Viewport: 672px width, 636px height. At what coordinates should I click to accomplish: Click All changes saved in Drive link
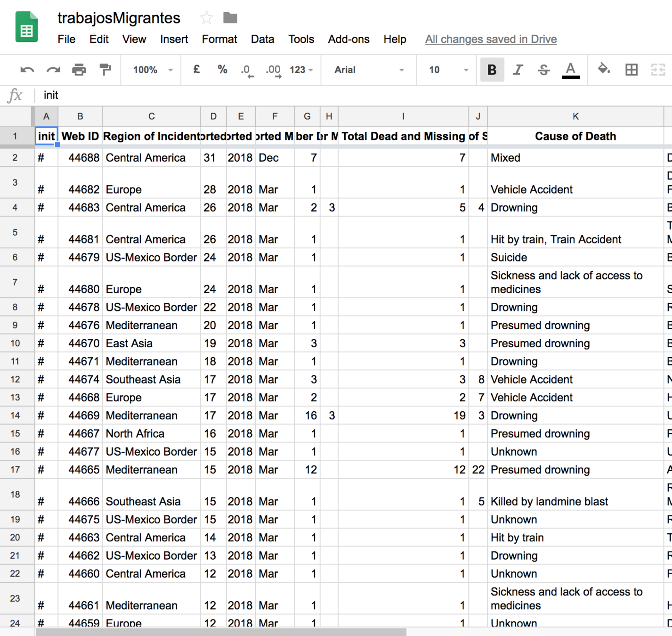click(491, 39)
